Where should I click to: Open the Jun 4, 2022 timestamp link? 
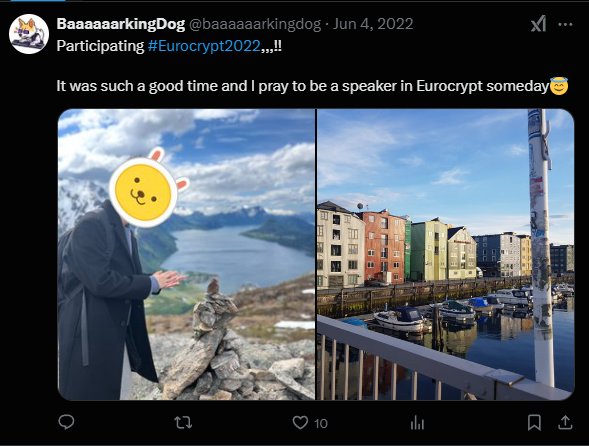(x=373, y=24)
